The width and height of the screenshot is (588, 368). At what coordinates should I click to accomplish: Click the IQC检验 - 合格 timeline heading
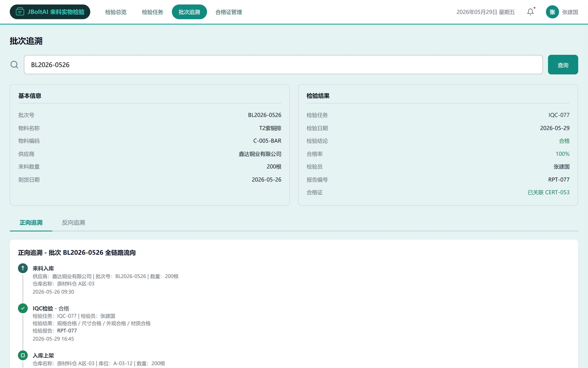point(51,308)
